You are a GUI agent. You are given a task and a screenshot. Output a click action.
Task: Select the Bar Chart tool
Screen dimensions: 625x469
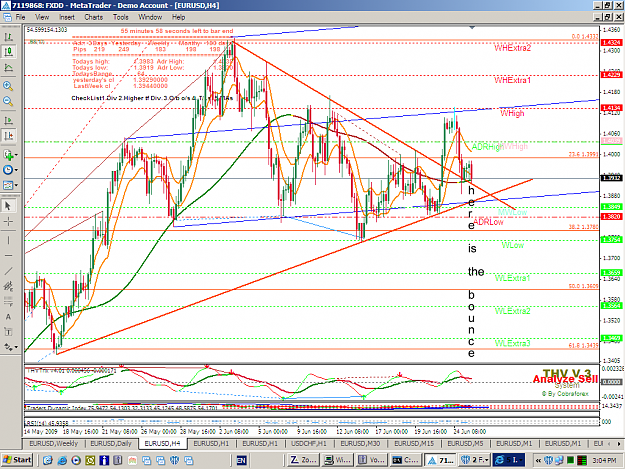pos(8,37)
